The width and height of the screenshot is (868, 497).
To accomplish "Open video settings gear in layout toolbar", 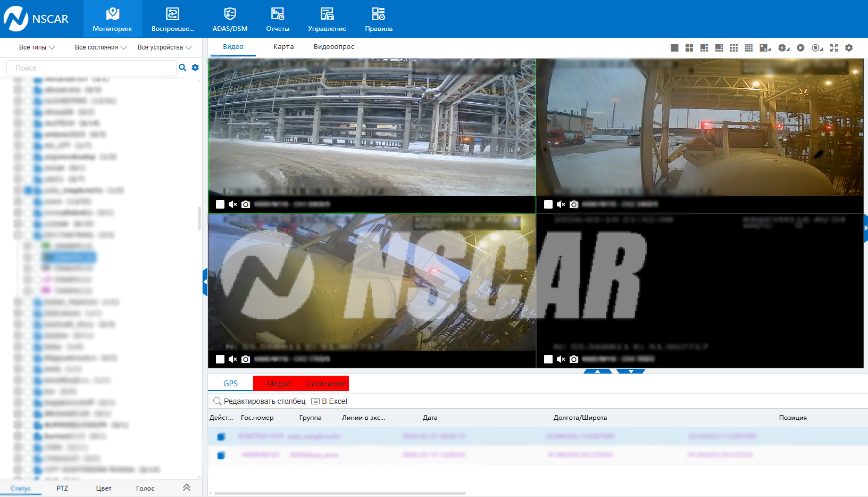I will 849,48.
